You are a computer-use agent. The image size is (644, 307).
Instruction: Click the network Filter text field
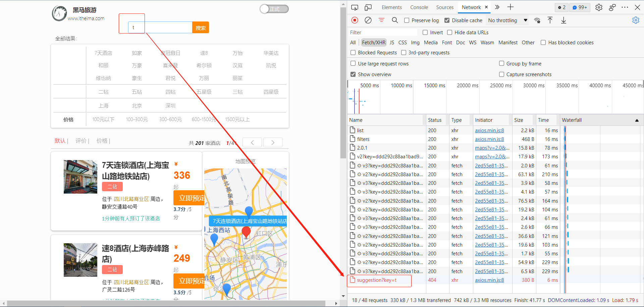(x=382, y=33)
